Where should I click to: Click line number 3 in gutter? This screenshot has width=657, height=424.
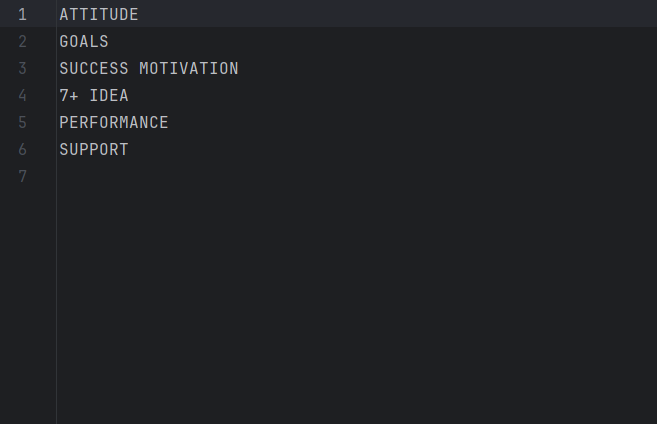23,68
